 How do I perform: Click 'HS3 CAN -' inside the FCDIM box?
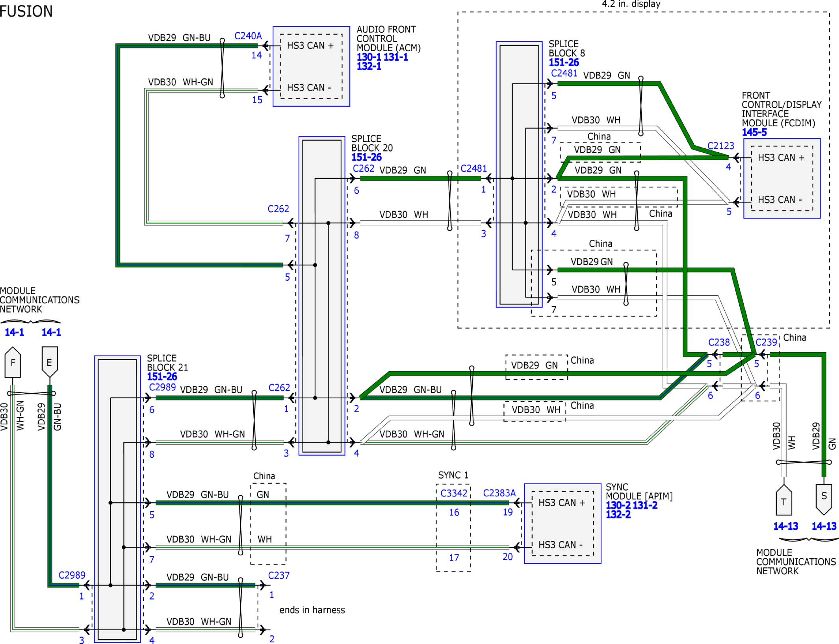click(x=780, y=200)
